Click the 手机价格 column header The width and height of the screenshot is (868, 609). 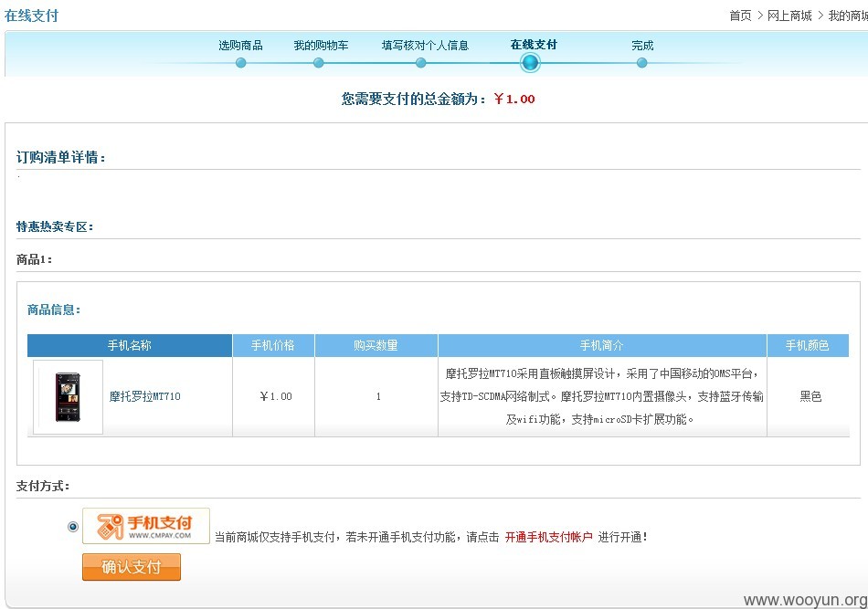coord(273,346)
